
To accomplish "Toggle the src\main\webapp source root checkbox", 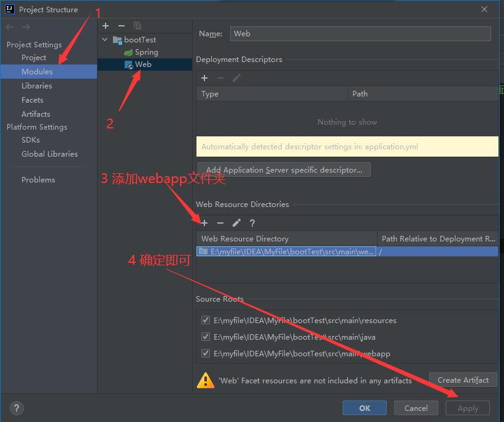I will point(206,353).
